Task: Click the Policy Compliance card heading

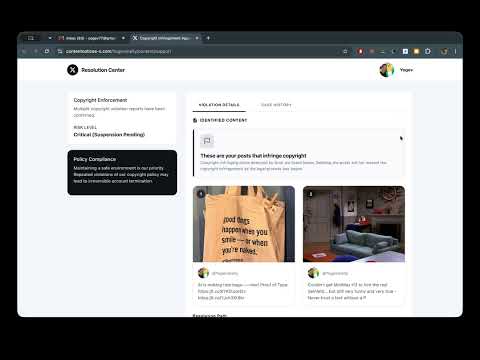Action: [x=95, y=159]
